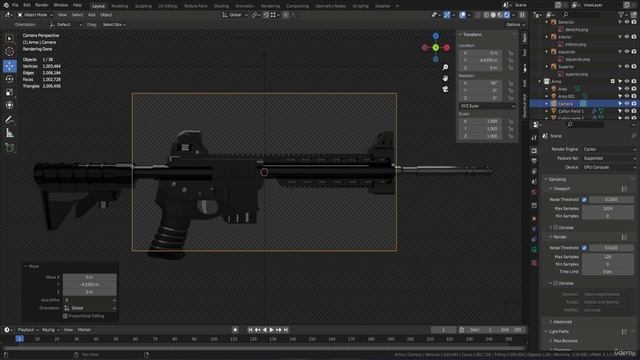Disable Camera object in renders
The height and width of the screenshot is (360, 640).
634,104
